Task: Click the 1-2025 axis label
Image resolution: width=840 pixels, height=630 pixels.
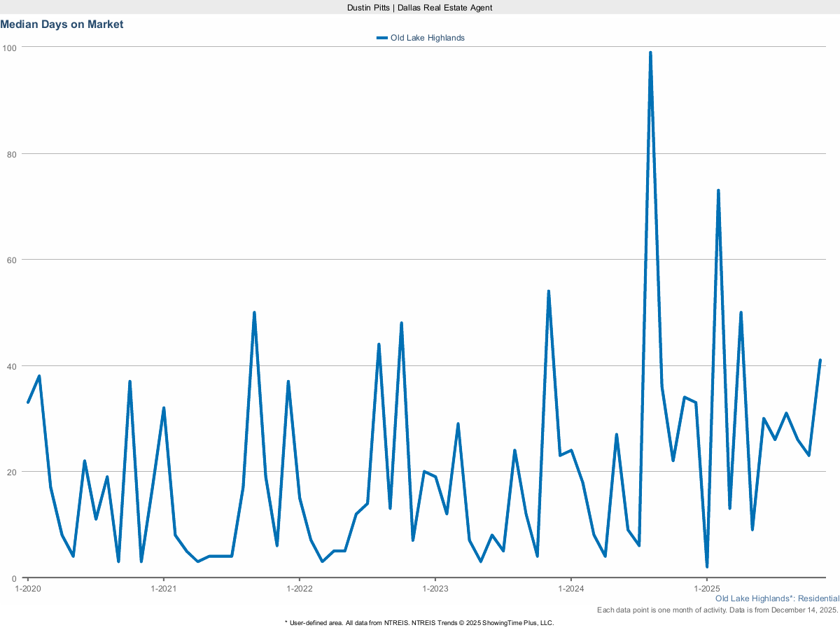Action: pyautogui.click(x=708, y=589)
